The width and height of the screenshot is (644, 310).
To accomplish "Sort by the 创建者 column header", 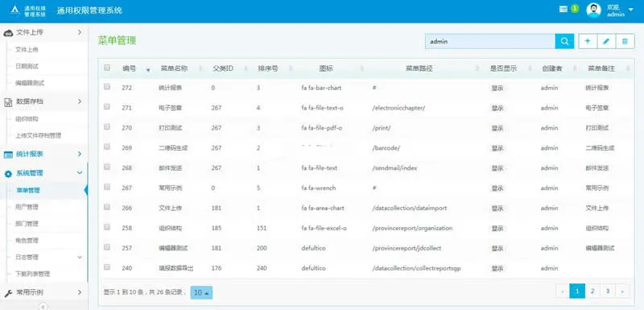I will click(x=551, y=69).
